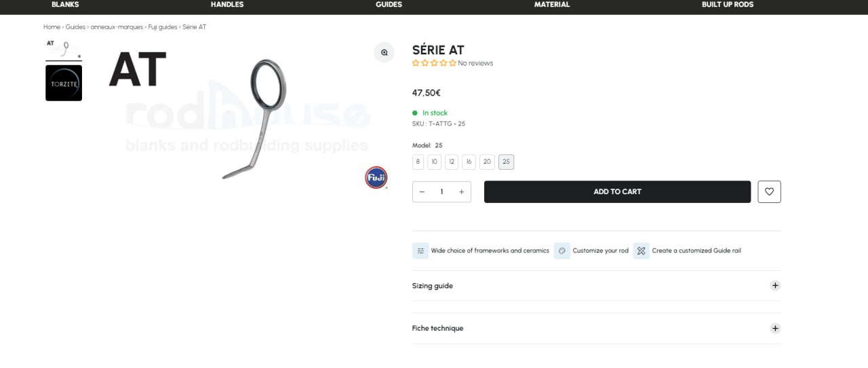
Task: Open the GUIDES menu
Action: point(389,5)
